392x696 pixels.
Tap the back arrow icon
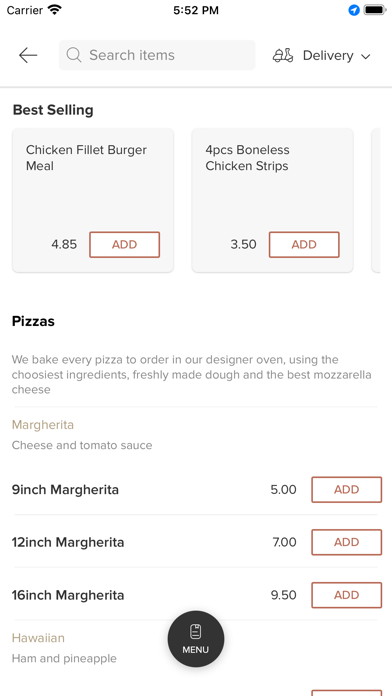point(28,55)
